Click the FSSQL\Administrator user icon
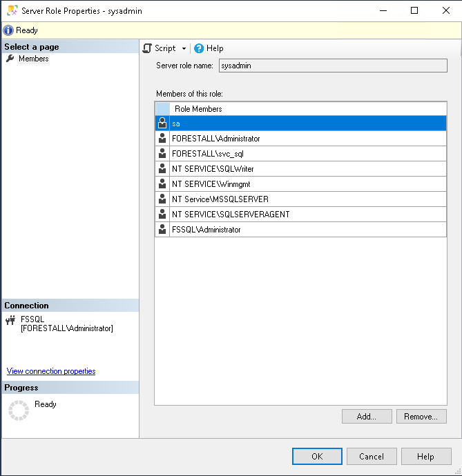 click(162, 230)
